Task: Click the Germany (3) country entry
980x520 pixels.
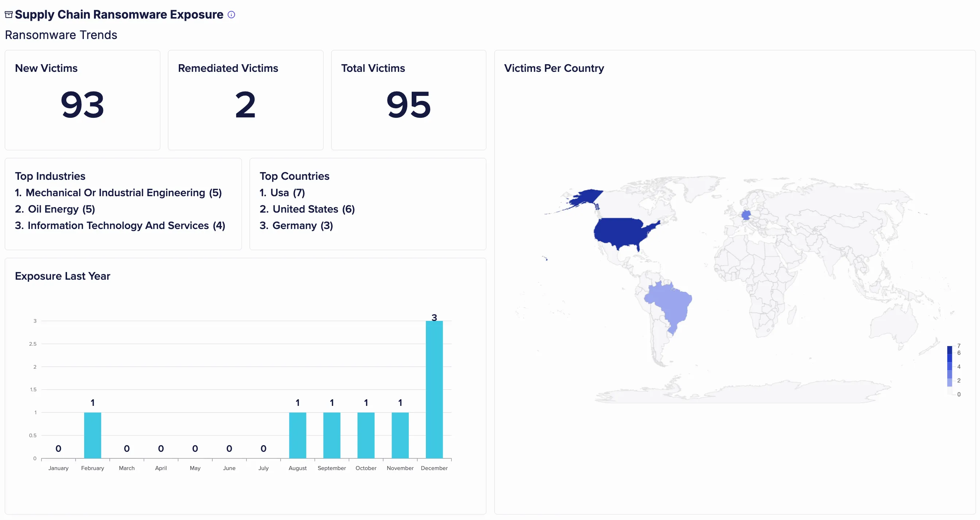Action: coord(296,225)
